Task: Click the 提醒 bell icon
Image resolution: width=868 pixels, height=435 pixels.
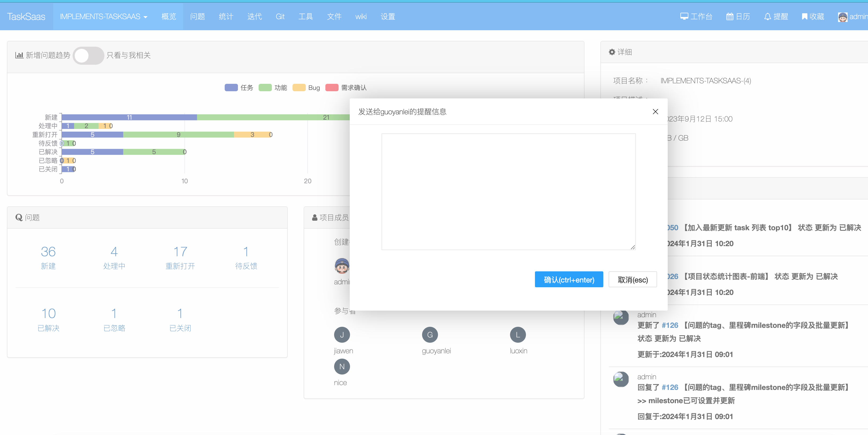Action: click(767, 16)
